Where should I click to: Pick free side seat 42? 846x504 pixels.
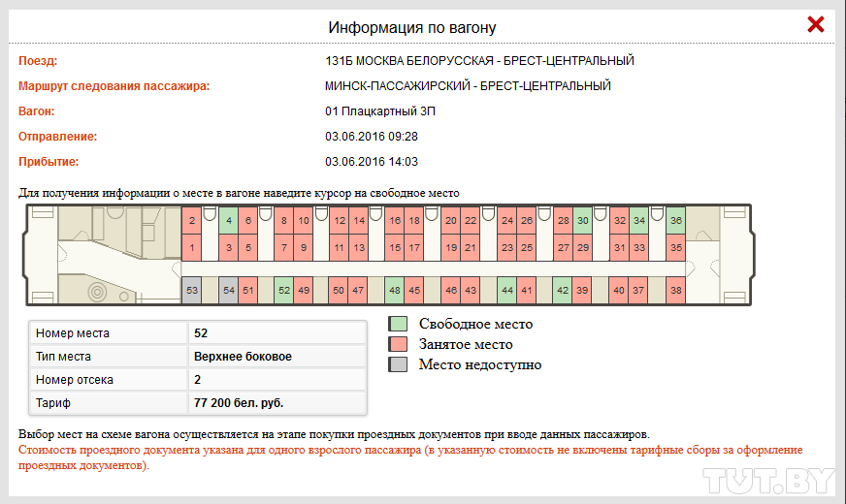(x=563, y=290)
